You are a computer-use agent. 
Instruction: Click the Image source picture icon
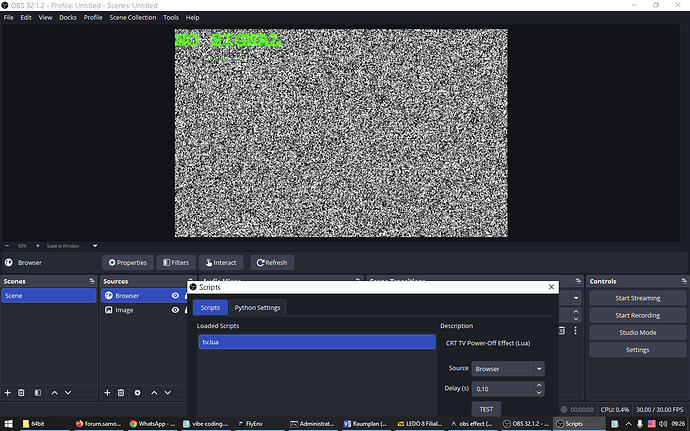(109, 310)
